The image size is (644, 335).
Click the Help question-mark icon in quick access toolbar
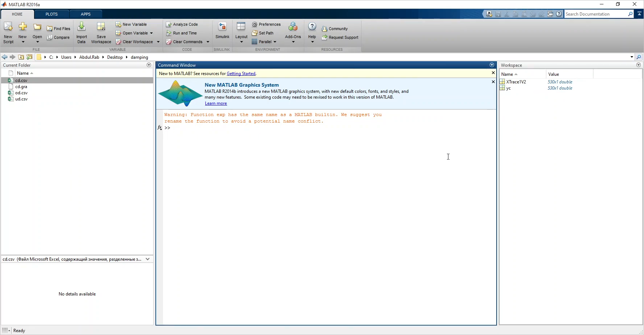pyautogui.click(x=559, y=14)
